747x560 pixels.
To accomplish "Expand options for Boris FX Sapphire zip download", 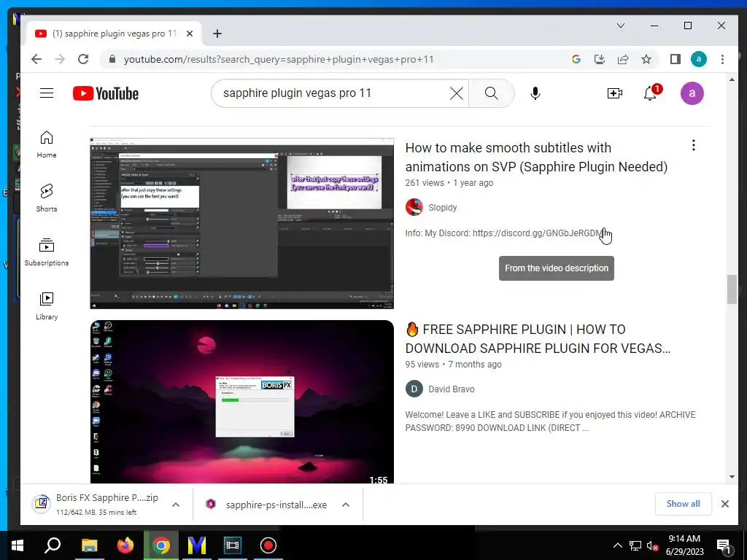I will 176,505.
